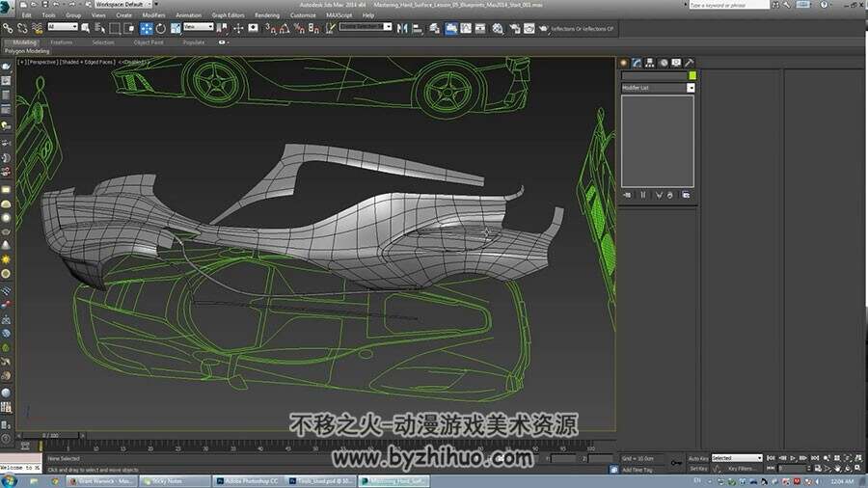Toggle the selection lock key icon
The width and height of the screenshot is (868, 488).
pos(676,463)
